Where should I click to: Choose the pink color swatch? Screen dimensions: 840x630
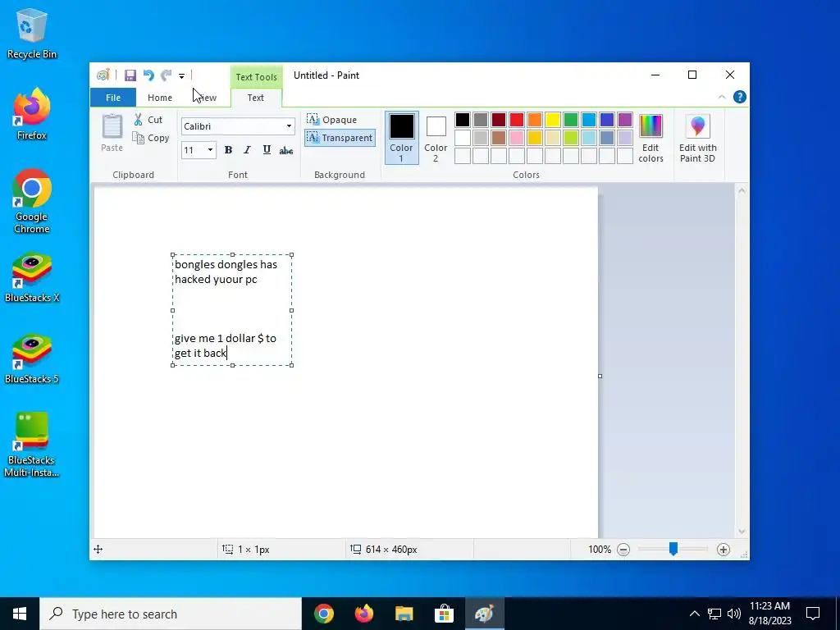[x=517, y=138]
